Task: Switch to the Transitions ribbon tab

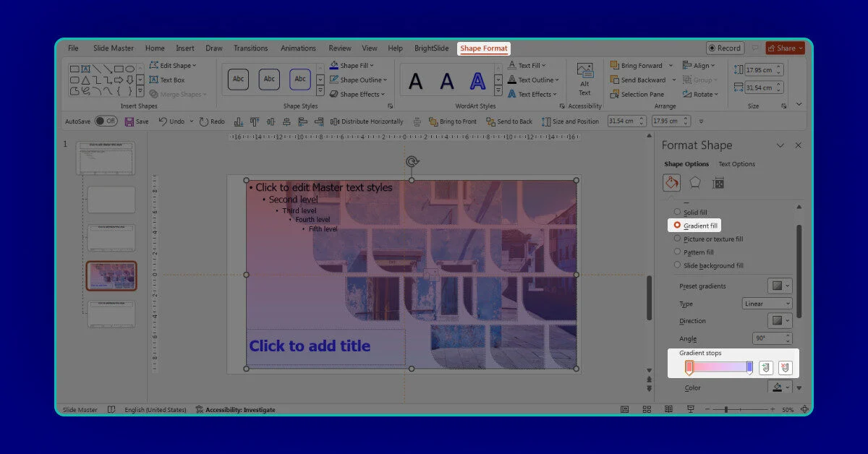Action: [x=250, y=48]
